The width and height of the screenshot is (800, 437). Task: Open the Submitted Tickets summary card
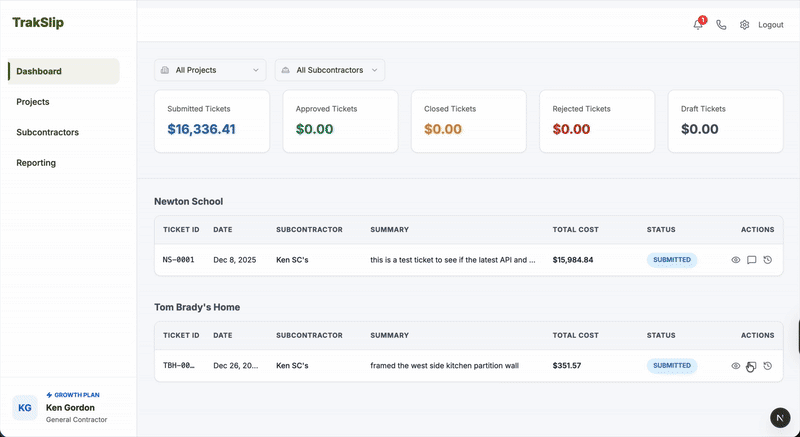click(211, 121)
